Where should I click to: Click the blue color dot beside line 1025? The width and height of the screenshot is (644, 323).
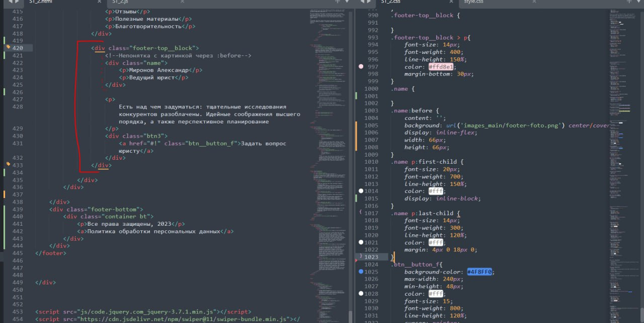[x=361, y=272]
